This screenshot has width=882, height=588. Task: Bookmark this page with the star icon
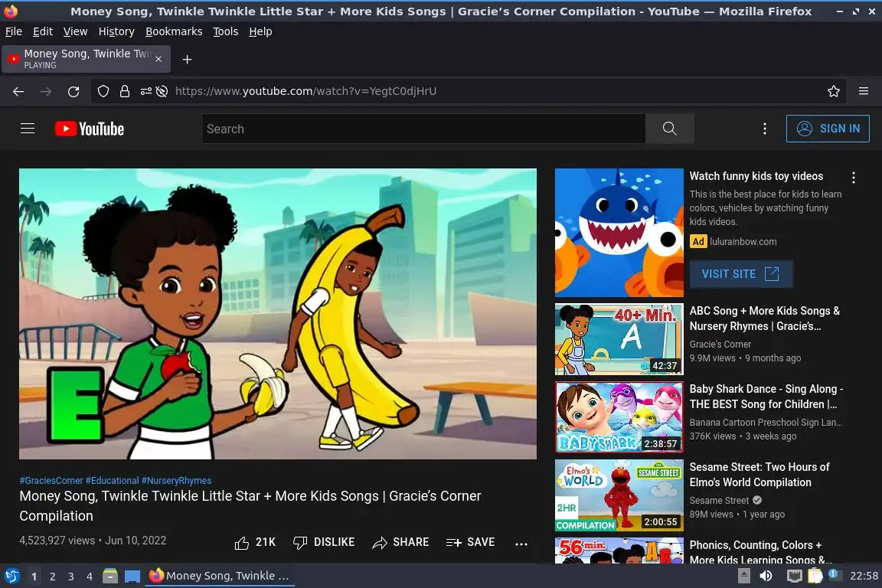(x=834, y=91)
